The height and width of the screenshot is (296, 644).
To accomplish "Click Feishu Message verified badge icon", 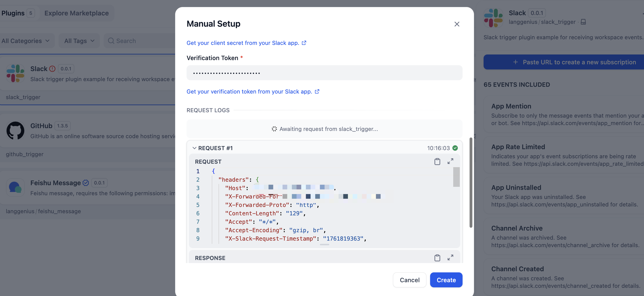I will pos(86,183).
